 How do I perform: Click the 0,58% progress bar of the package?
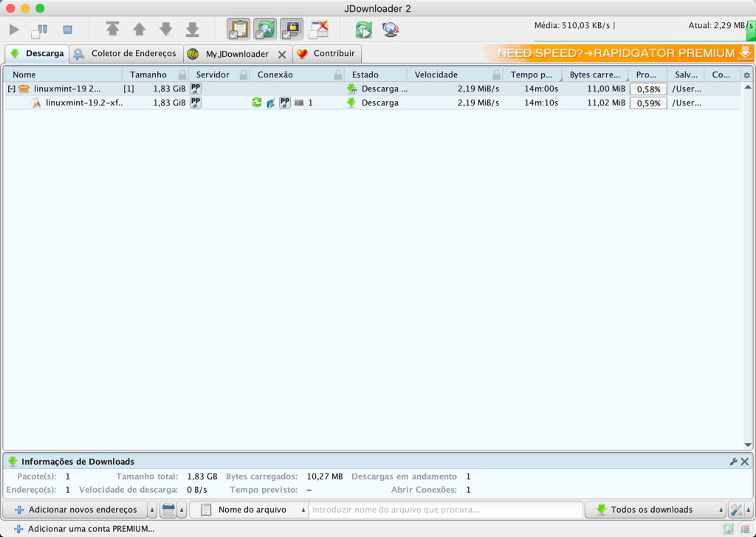pos(647,88)
